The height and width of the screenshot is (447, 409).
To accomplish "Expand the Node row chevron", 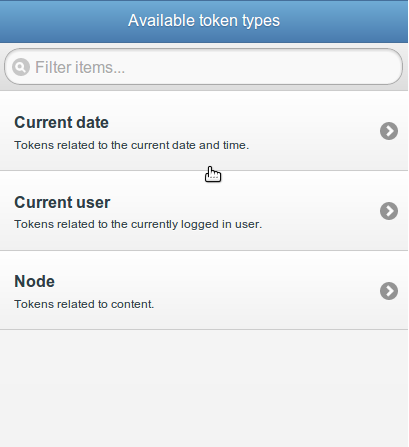I will click(x=389, y=291).
